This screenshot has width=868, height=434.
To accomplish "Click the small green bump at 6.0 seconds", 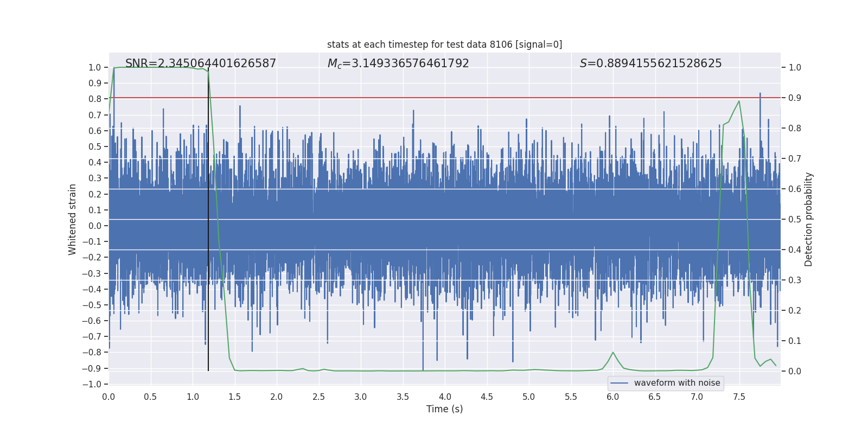I will [x=613, y=353].
